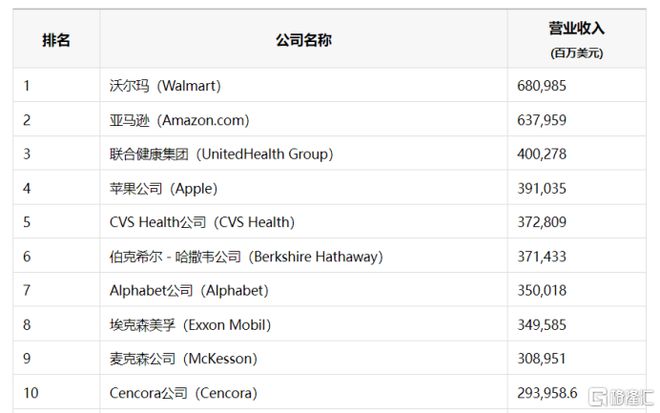Image resolution: width=660 pixels, height=413 pixels.
Task: Click the UnitedHealth Group company cell
Action: (221, 154)
